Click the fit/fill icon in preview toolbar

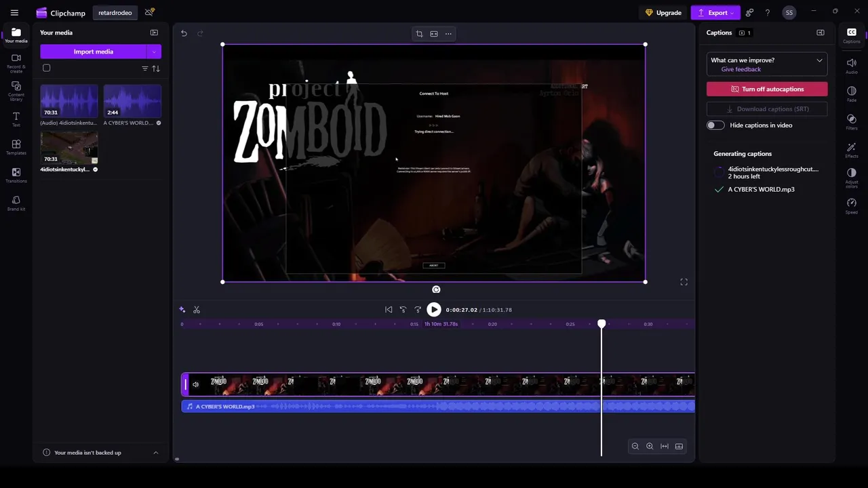click(x=434, y=34)
